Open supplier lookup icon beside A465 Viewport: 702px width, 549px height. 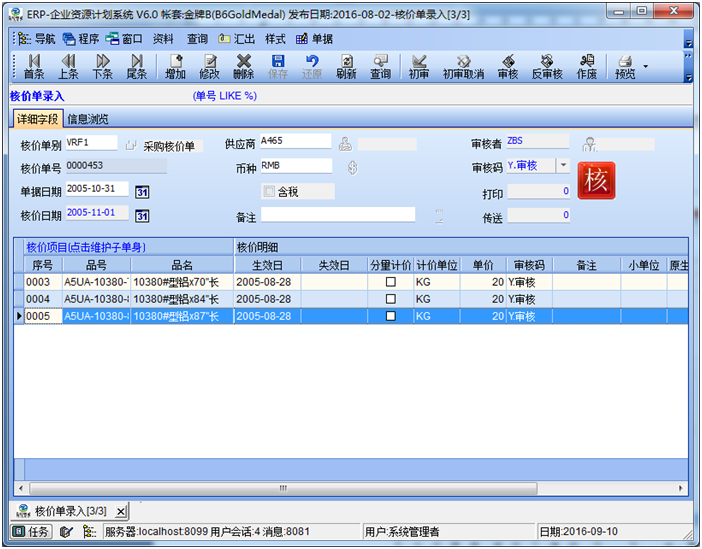[x=345, y=144]
